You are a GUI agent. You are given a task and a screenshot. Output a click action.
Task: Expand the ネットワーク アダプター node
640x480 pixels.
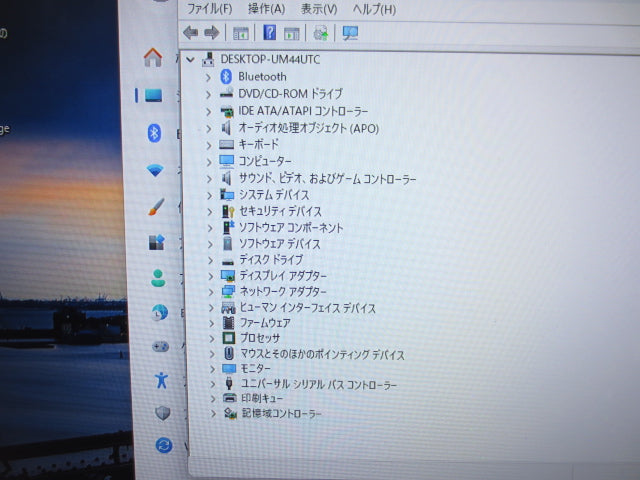pos(211,292)
